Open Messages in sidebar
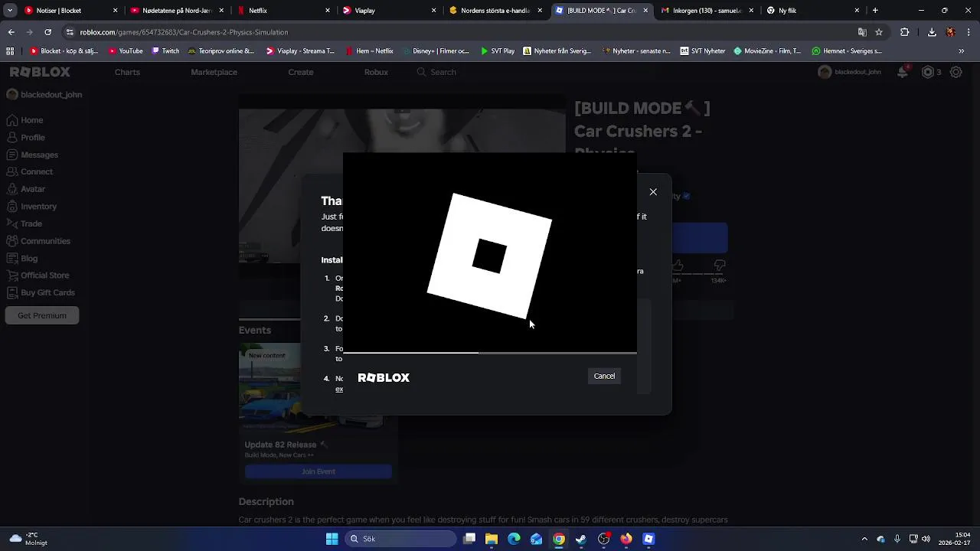Viewport: 980px width, 551px height. [x=32, y=155]
